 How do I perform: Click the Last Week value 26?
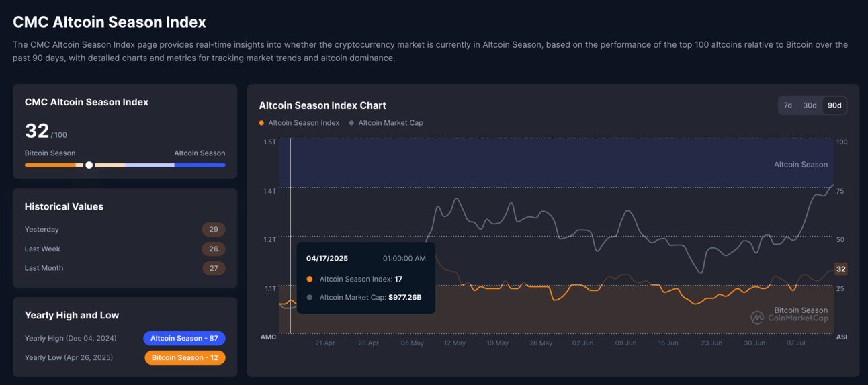(x=214, y=249)
